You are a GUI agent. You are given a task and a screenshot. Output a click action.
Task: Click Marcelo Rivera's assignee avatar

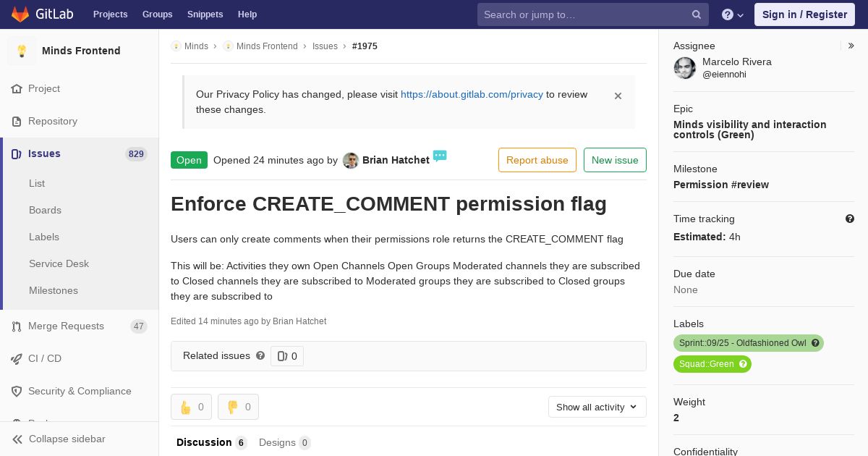pyautogui.click(x=685, y=68)
